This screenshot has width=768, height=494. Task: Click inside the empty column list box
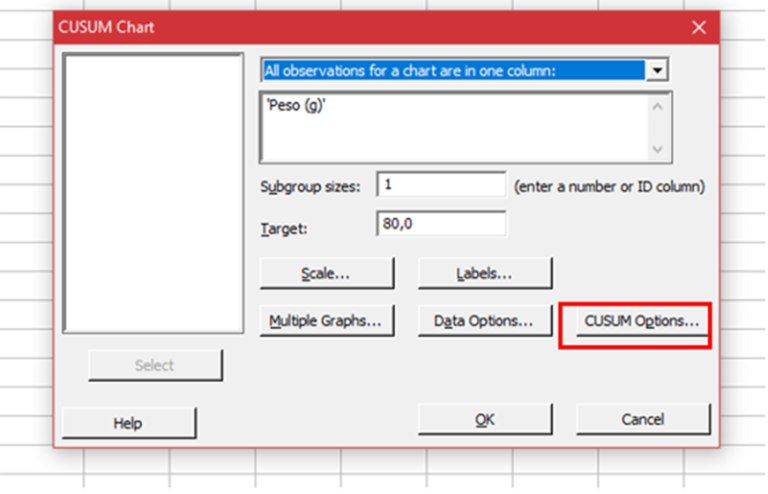(x=152, y=192)
